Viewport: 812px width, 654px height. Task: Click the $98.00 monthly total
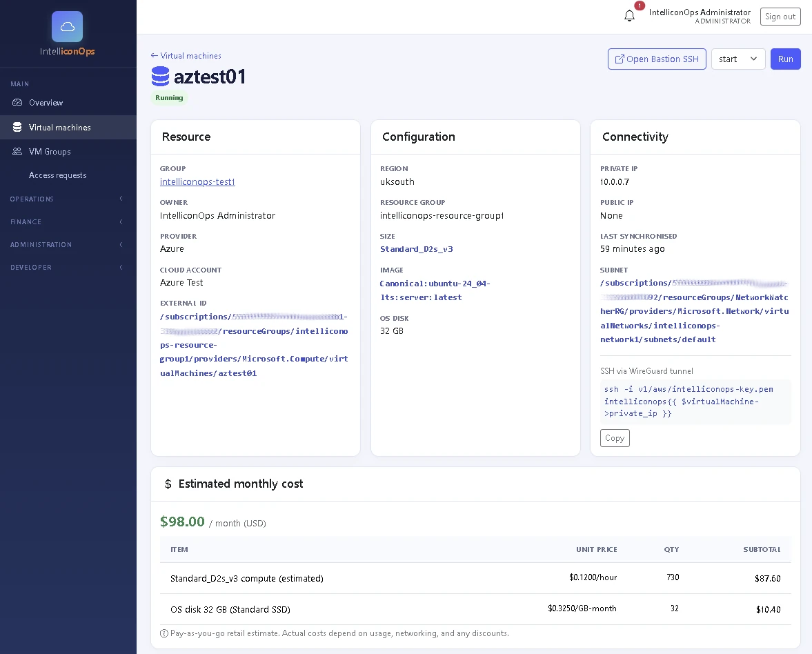(x=182, y=522)
